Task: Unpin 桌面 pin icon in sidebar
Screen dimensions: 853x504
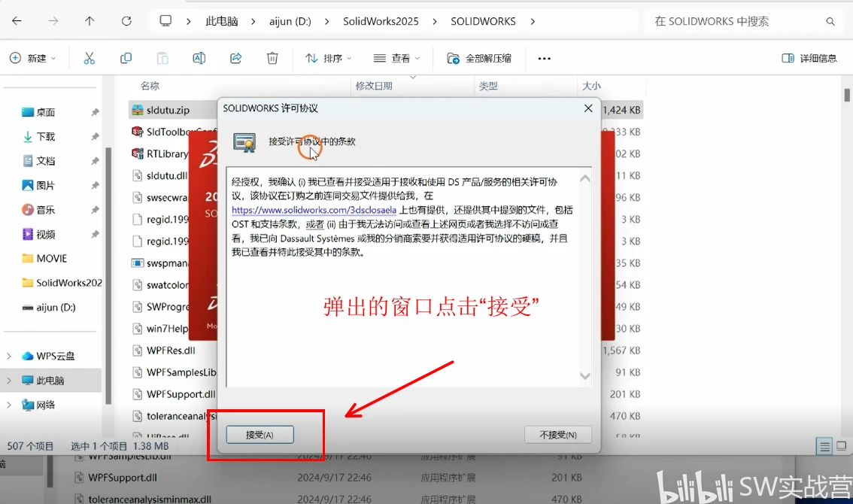Action: (95, 112)
